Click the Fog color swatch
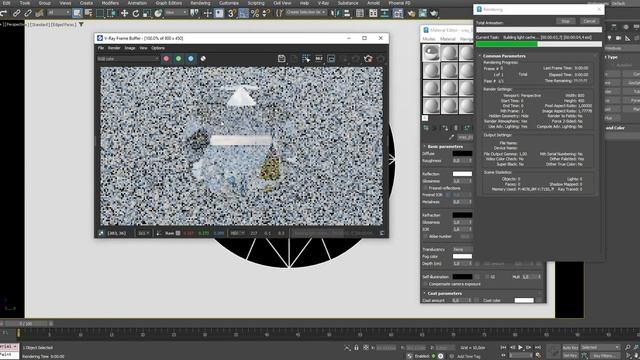This screenshot has width=640, height=360. (462, 257)
